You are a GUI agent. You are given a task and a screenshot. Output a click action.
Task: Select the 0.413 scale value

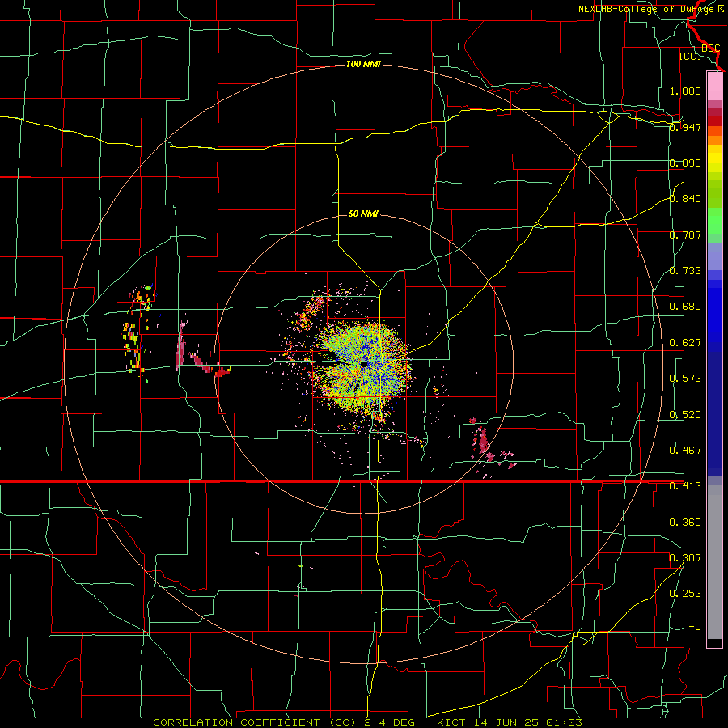coord(685,486)
